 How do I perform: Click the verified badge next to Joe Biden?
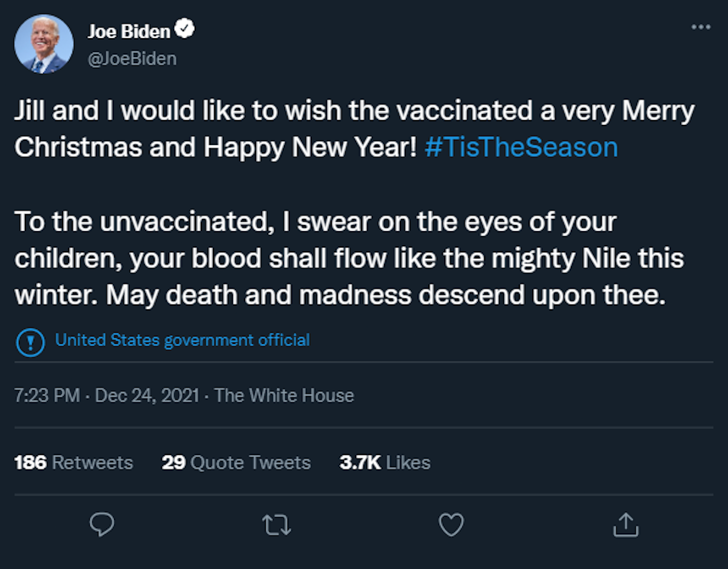(185, 30)
